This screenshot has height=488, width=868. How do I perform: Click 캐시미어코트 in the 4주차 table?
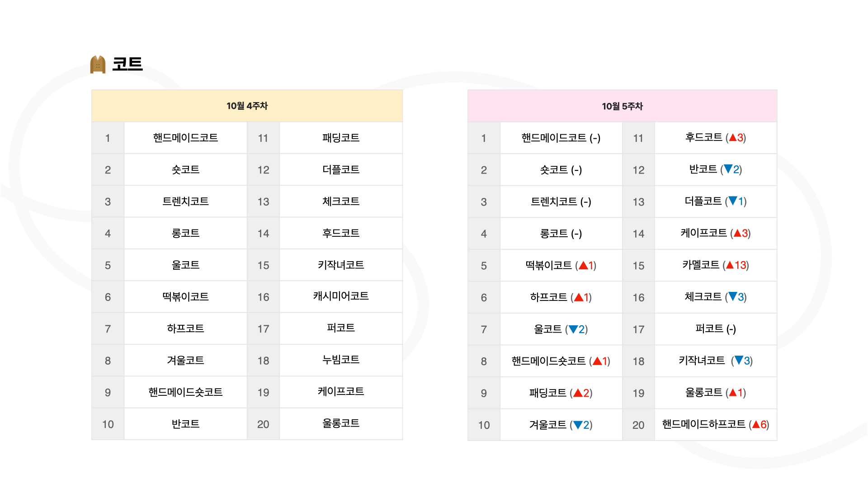pyautogui.click(x=341, y=296)
